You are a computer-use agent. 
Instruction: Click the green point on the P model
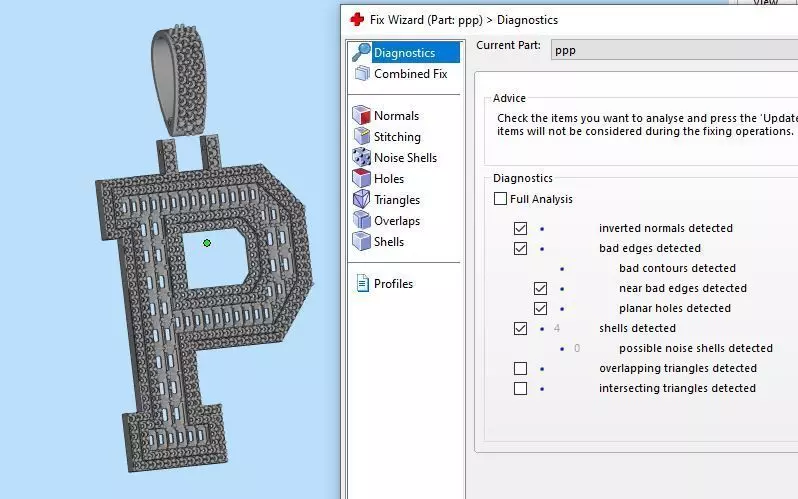[207, 243]
